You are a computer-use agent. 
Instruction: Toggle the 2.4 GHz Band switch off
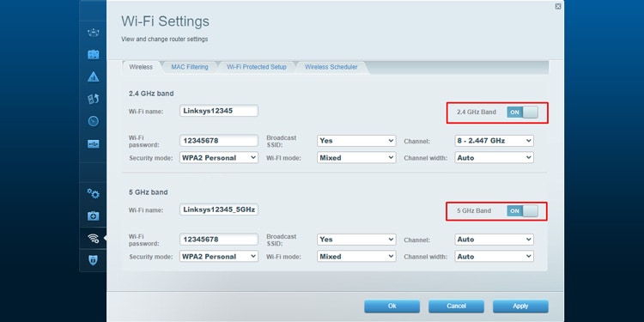(x=522, y=112)
